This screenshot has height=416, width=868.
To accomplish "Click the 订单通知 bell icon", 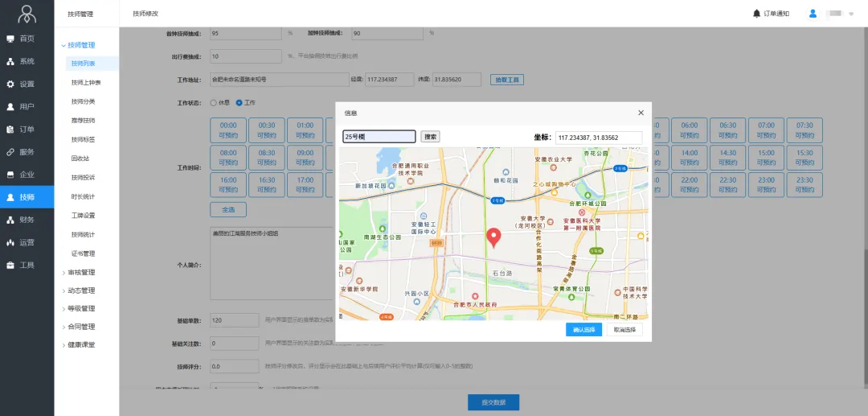I will [x=756, y=14].
